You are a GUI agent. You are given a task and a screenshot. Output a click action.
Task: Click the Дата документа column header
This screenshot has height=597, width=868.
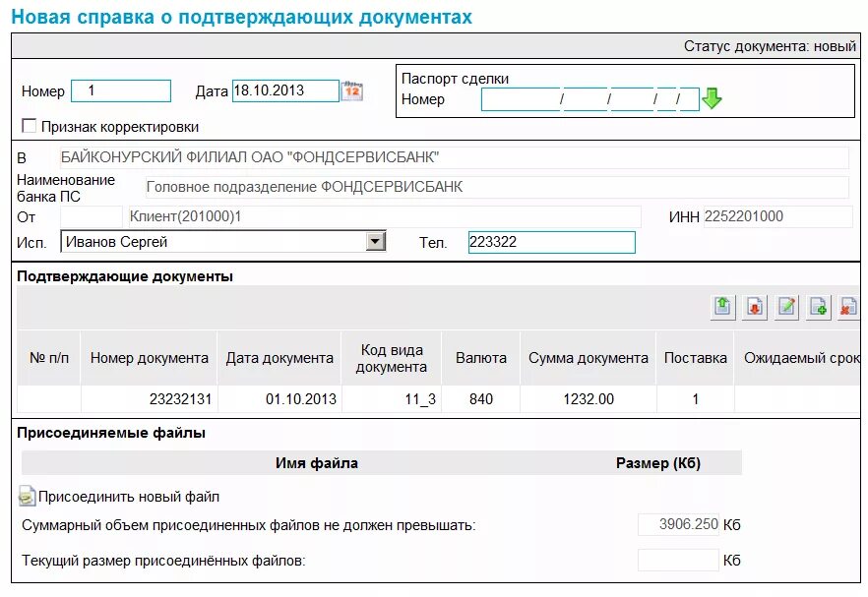click(x=279, y=358)
